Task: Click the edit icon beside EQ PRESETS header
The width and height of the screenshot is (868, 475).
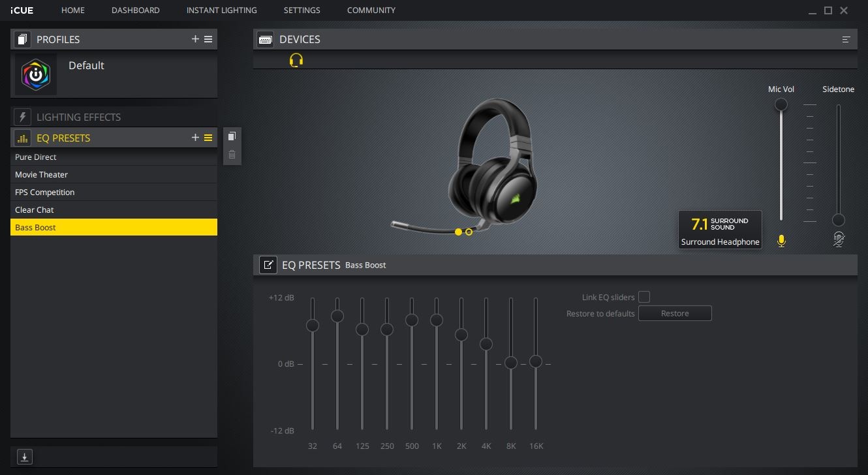Action: 268,265
